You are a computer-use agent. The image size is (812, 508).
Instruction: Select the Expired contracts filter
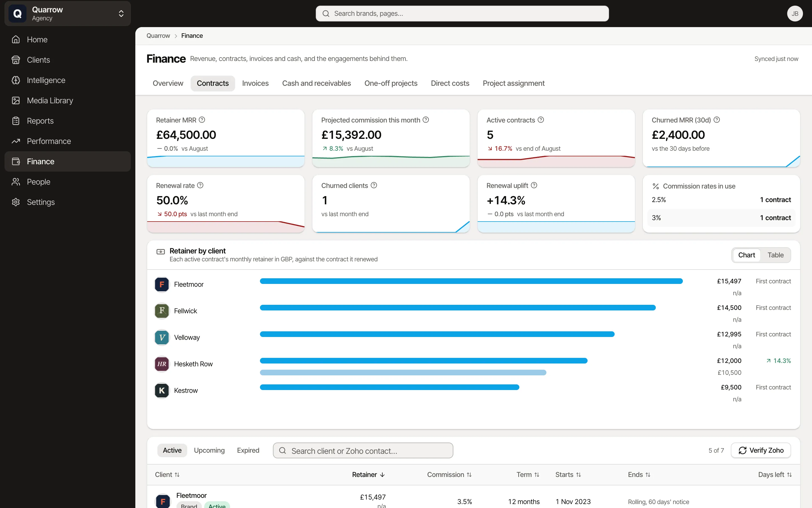(248, 450)
